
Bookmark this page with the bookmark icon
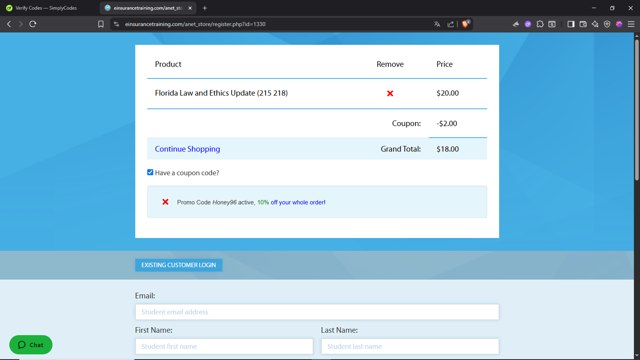click(x=101, y=24)
